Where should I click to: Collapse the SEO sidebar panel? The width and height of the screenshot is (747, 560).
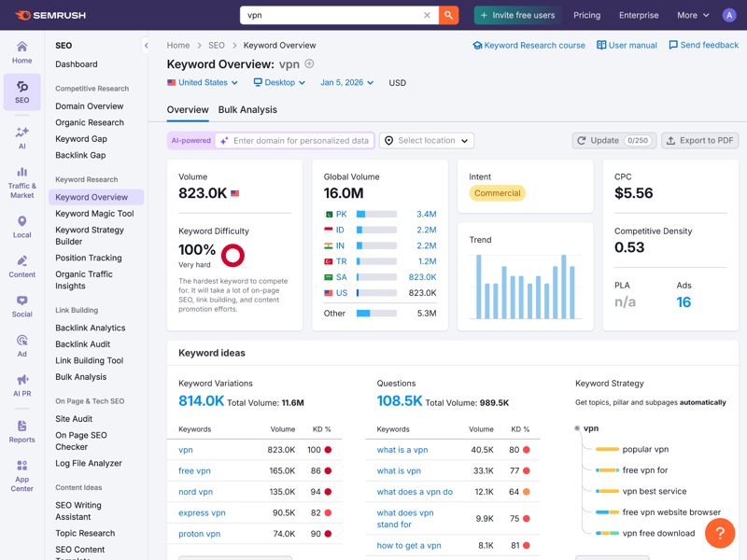pos(147,45)
